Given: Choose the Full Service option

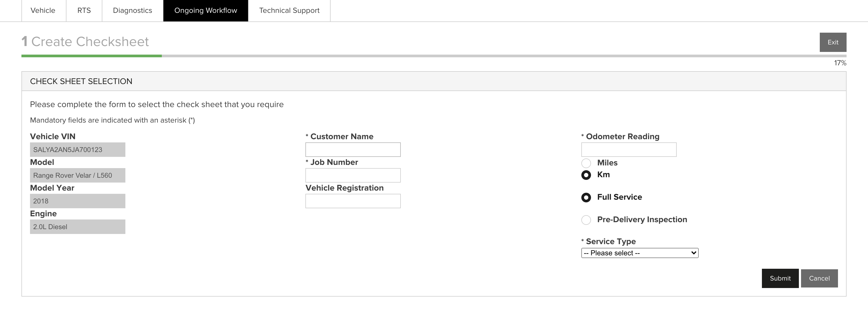Looking at the screenshot, I should coord(586,198).
